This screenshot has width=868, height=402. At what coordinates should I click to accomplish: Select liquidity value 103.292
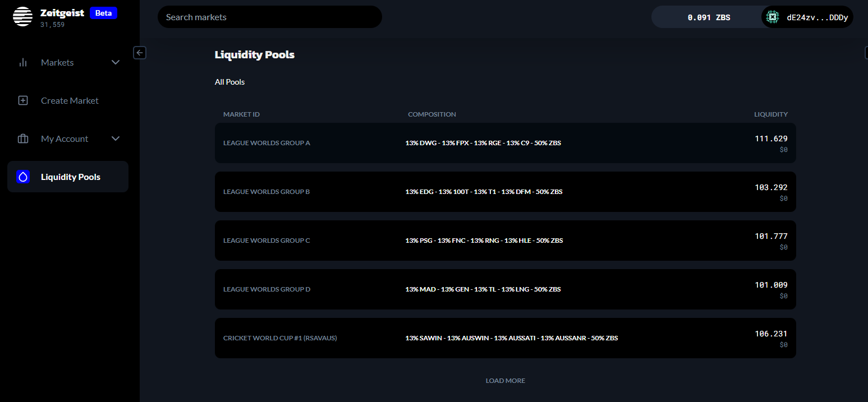click(771, 187)
